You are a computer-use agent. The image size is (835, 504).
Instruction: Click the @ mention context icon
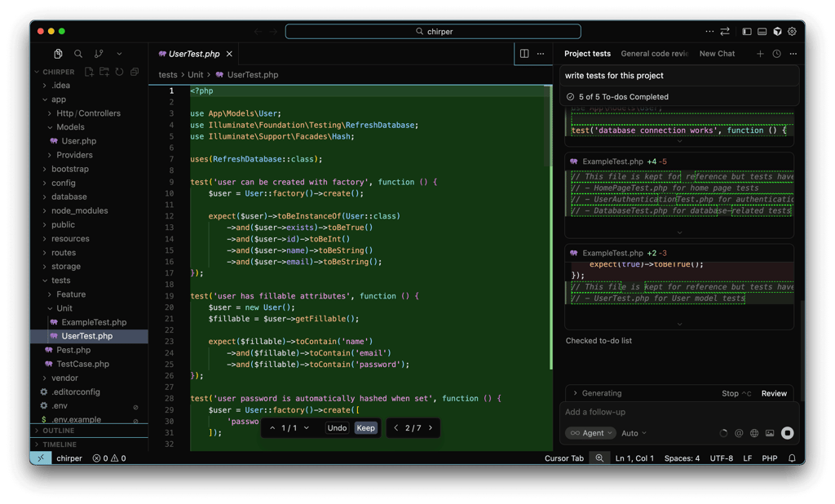click(x=739, y=433)
